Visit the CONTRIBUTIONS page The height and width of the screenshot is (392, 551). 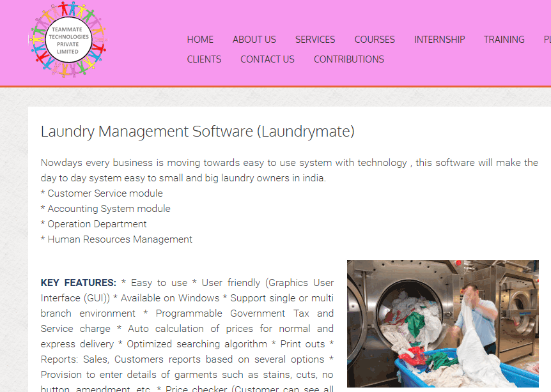click(x=348, y=59)
